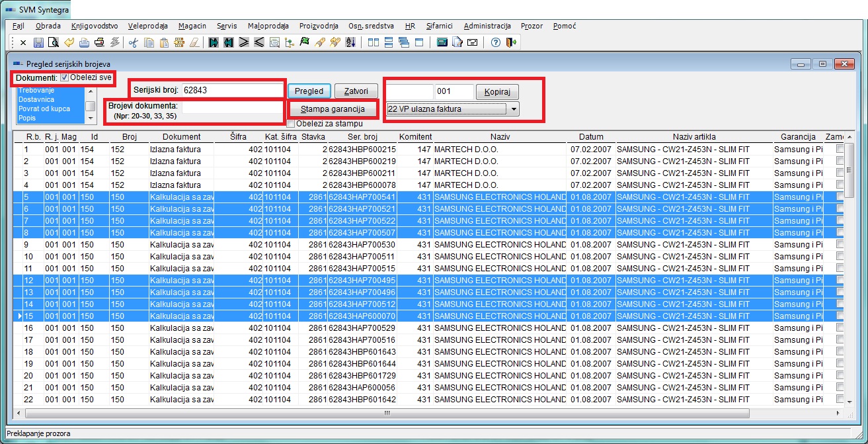Click the green flag toolbar icon

pyautogui.click(x=305, y=43)
